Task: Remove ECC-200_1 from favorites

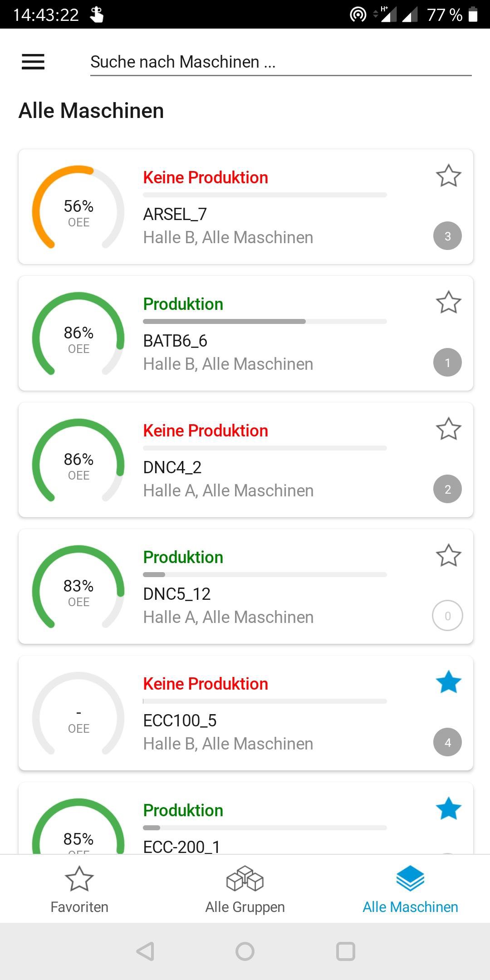Action: point(448,809)
